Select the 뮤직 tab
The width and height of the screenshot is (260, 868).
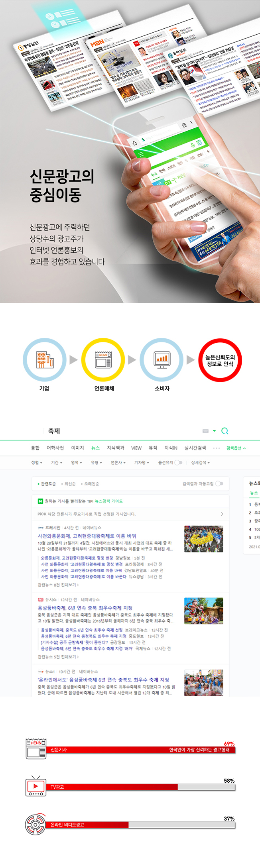[x=153, y=448]
